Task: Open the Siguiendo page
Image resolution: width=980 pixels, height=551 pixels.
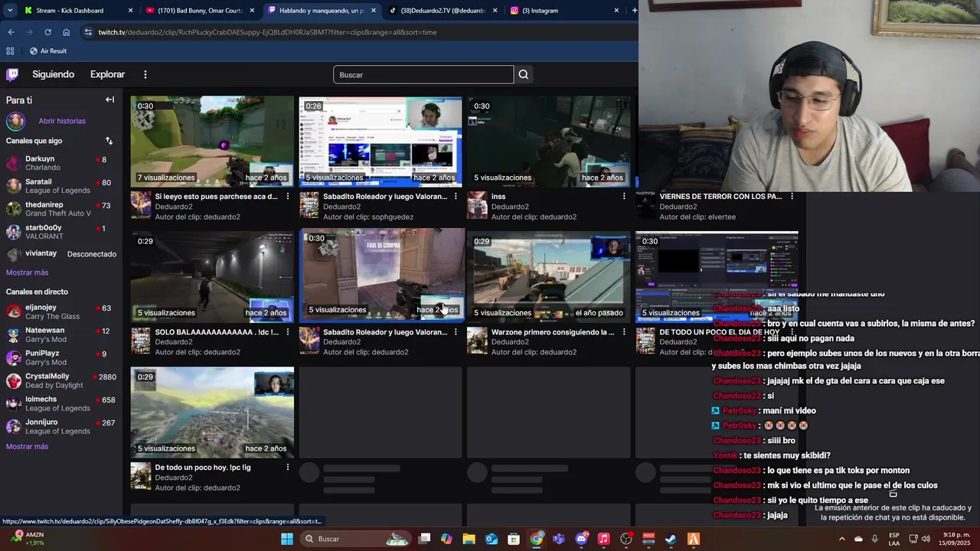Action: [53, 74]
